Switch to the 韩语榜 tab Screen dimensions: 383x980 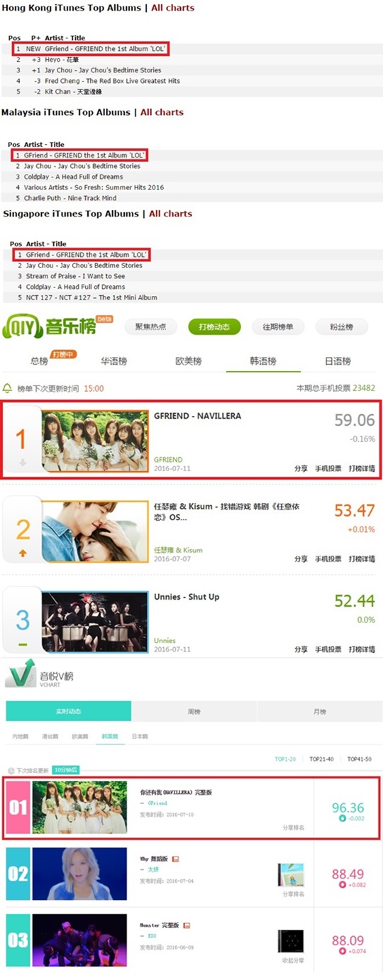click(262, 360)
